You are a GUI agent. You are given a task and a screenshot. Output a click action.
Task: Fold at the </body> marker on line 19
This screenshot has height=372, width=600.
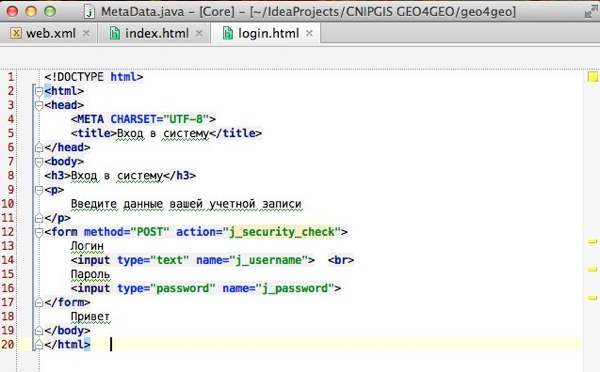point(39,330)
